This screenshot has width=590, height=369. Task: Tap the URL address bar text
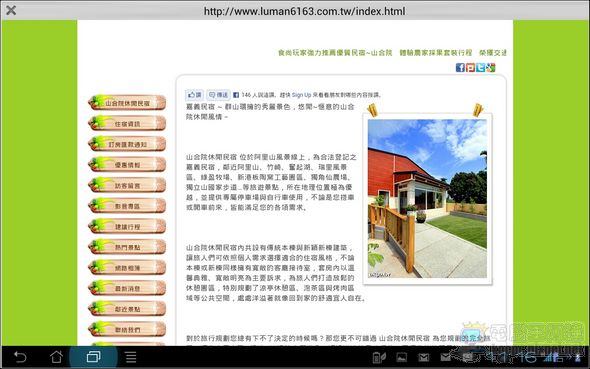point(304,11)
